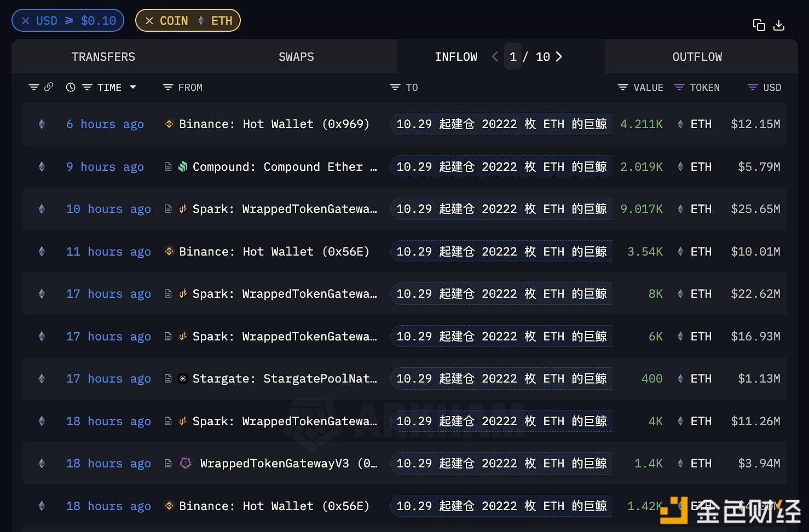Click the $16.93M USD amount
The height and width of the screenshot is (532, 809).
(755, 337)
